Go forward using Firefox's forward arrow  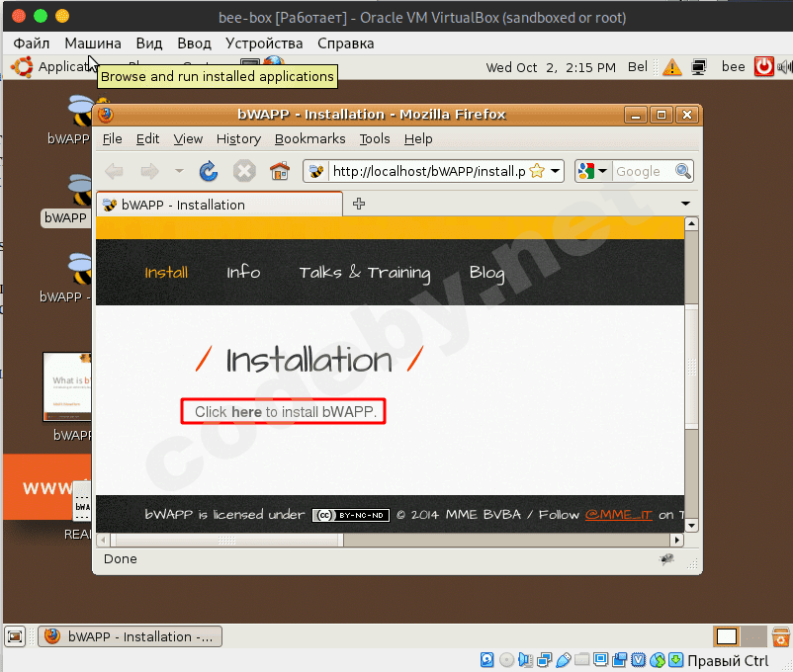click(149, 171)
